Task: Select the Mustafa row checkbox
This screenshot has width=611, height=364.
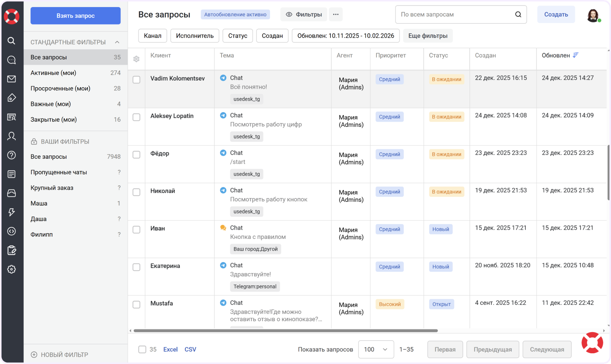Action: pyautogui.click(x=137, y=305)
